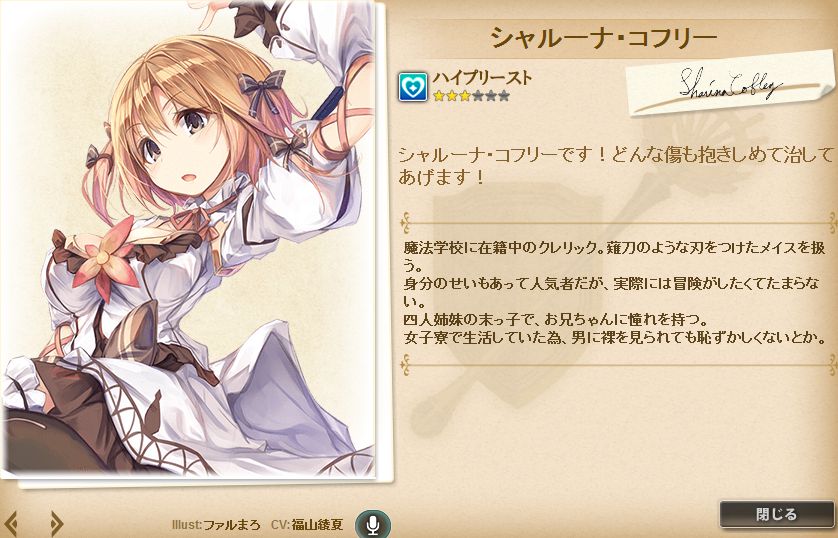This screenshot has width=838, height=538.
Task: Click the 閉じる close button
Action: coord(777,514)
